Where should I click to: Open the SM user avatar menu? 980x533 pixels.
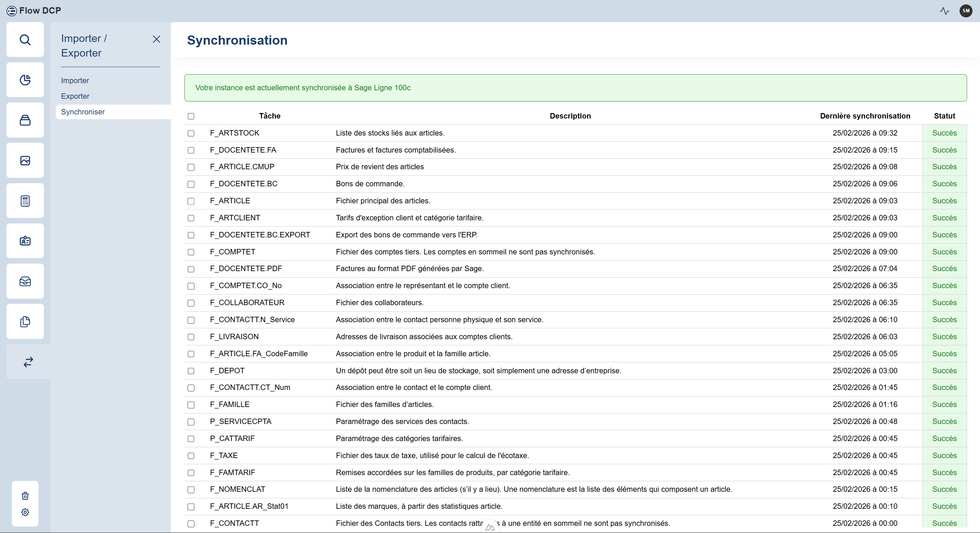[966, 11]
